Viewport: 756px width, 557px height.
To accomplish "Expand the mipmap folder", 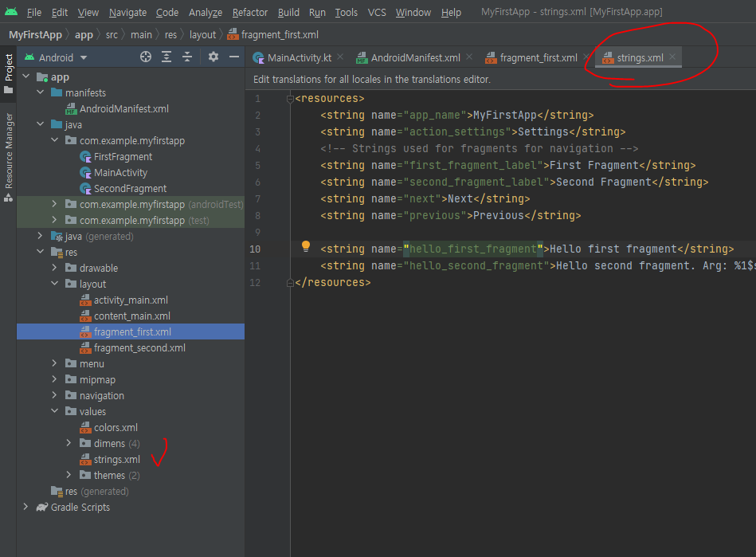I will tap(54, 379).
